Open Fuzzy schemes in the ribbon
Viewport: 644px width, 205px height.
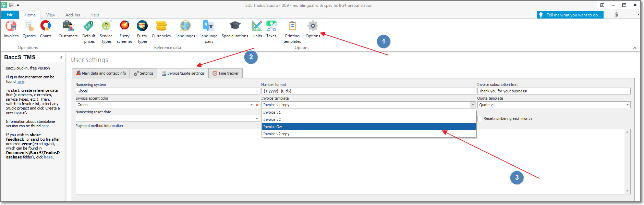point(124,32)
